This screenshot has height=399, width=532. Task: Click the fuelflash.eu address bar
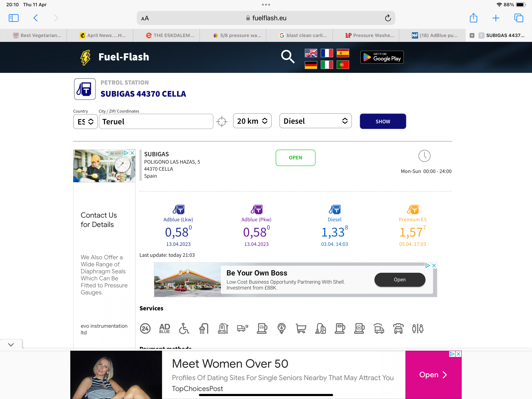[x=266, y=18]
